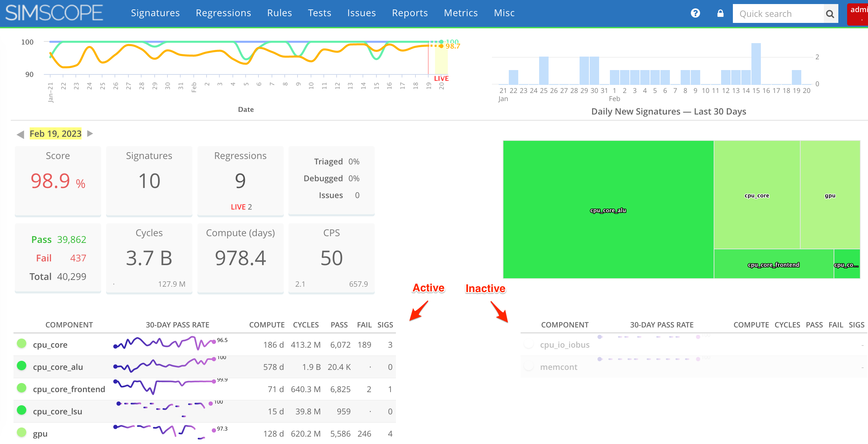This screenshot has width=868, height=444.
Task: Go to next date with right arrow
Action: pyautogui.click(x=90, y=133)
